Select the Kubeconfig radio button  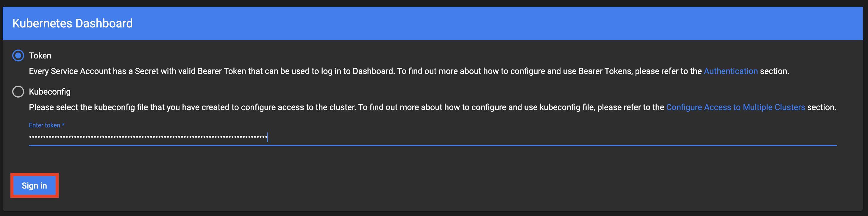18,92
